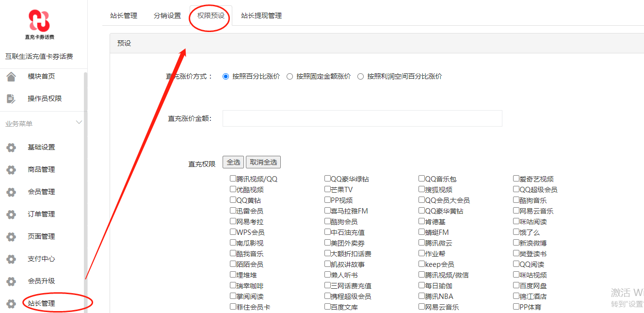Switch to the 分销设置 tab
The height and width of the screenshot is (313, 644).
point(167,16)
